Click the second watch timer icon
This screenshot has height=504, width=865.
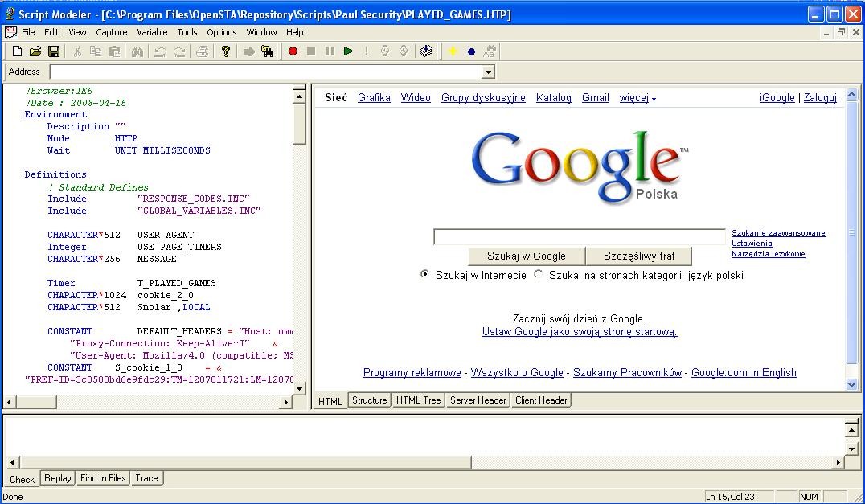(404, 51)
